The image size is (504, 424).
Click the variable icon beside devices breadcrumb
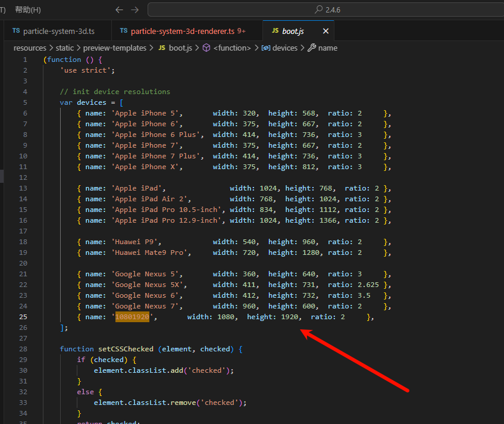tap(266, 48)
